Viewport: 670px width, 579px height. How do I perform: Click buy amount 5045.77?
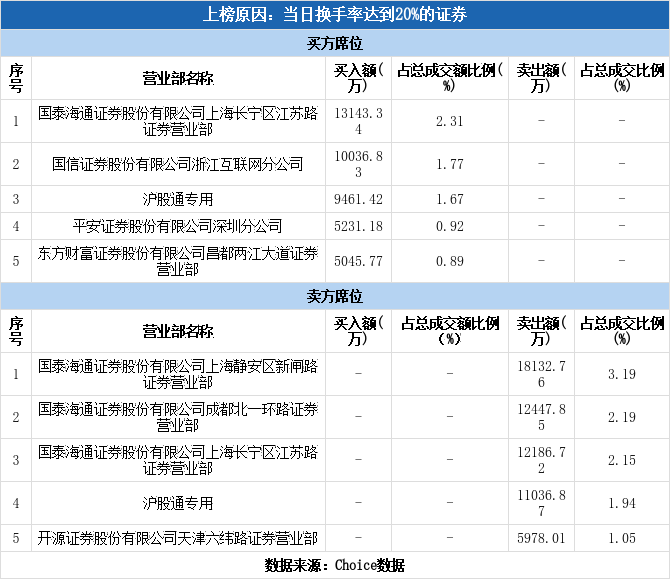[359, 261]
